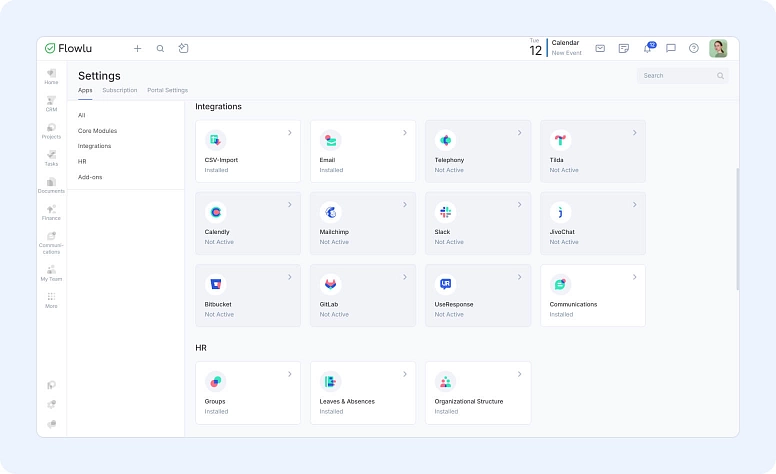
Task: Open the notifications bell icon
Action: pos(648,48)
